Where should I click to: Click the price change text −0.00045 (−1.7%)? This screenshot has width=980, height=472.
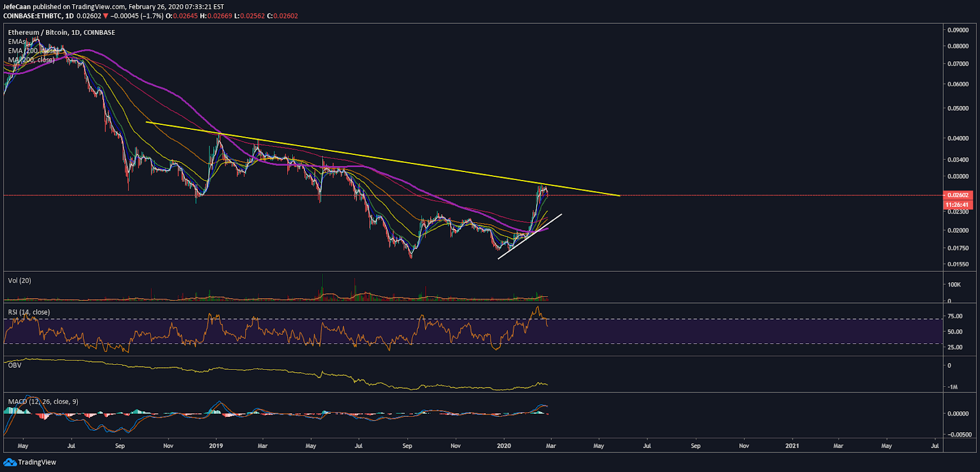pos(137,16)
